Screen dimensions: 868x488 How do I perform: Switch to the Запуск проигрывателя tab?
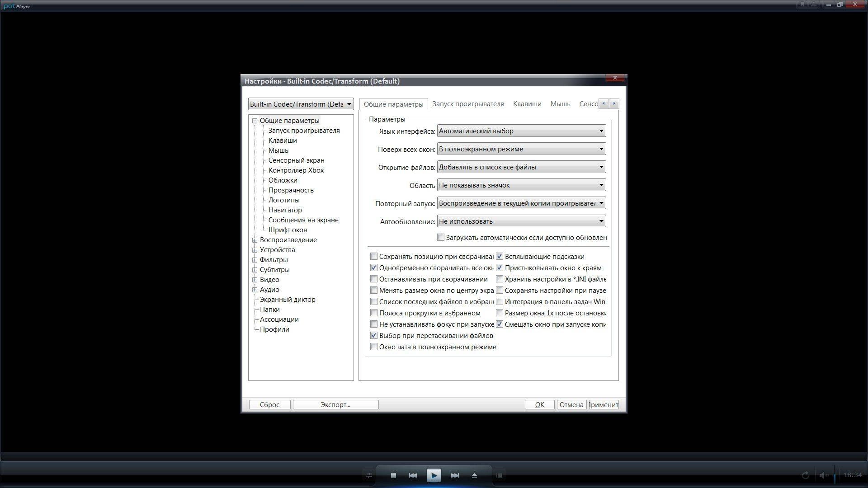pos(468,104)
